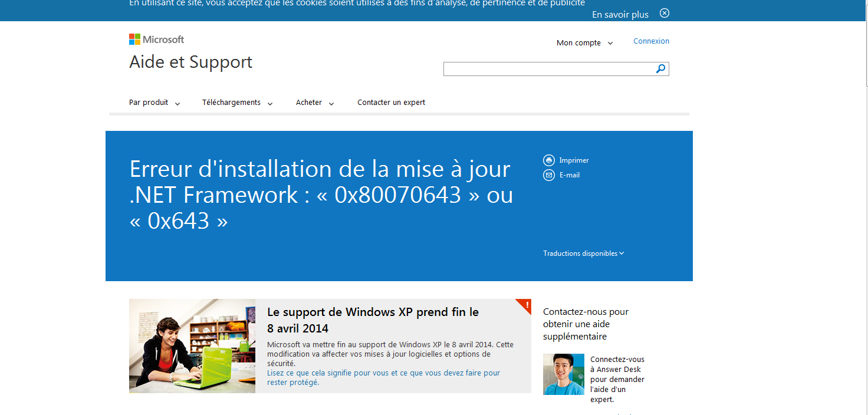The width and height of the screenshot is (868, 415).
Task: Click the Le support de Windows XP heading
Action: coord(373,320)
